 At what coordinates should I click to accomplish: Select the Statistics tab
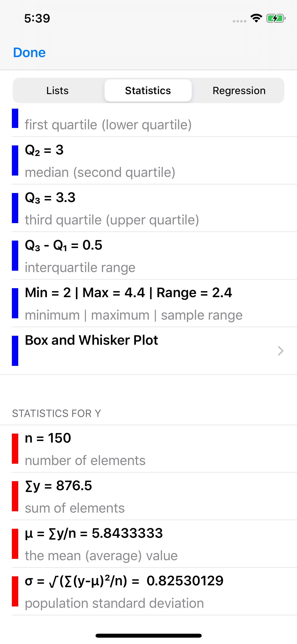(x=148, y=91)
